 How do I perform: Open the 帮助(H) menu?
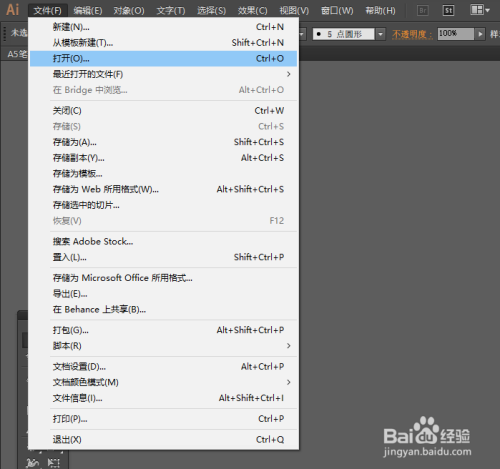380,11
